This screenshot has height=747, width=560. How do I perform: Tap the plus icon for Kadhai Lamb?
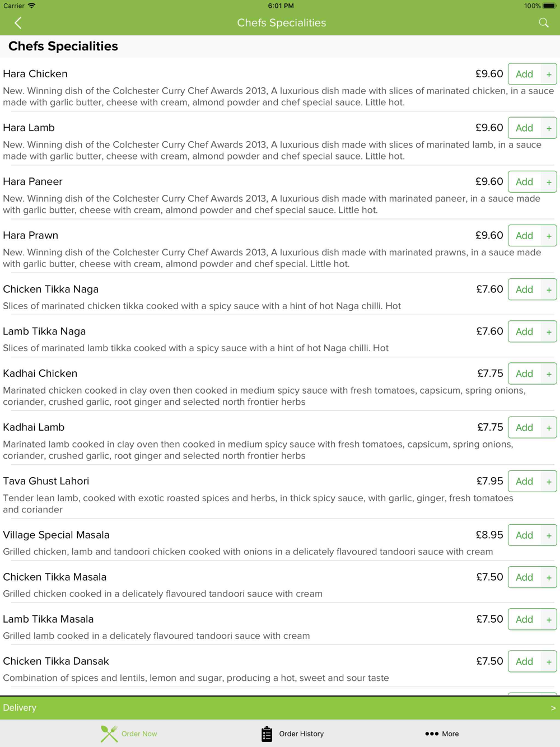[x=549, y=427]
